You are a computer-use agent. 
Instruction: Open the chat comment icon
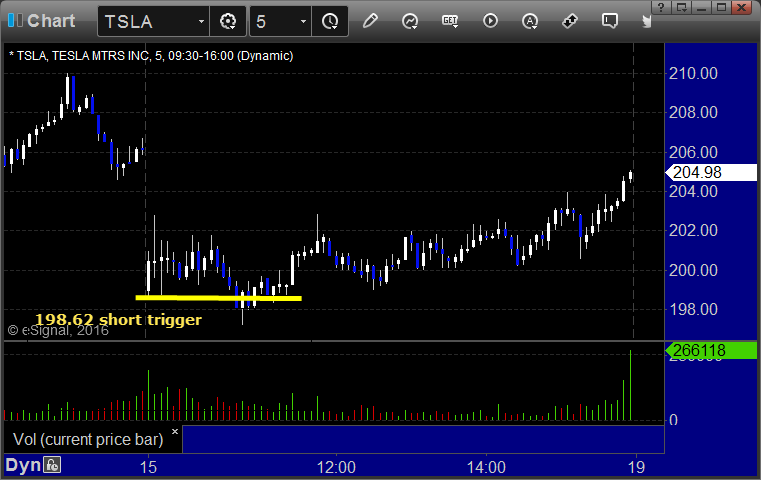pyautogui.click(x=610, y=21)
